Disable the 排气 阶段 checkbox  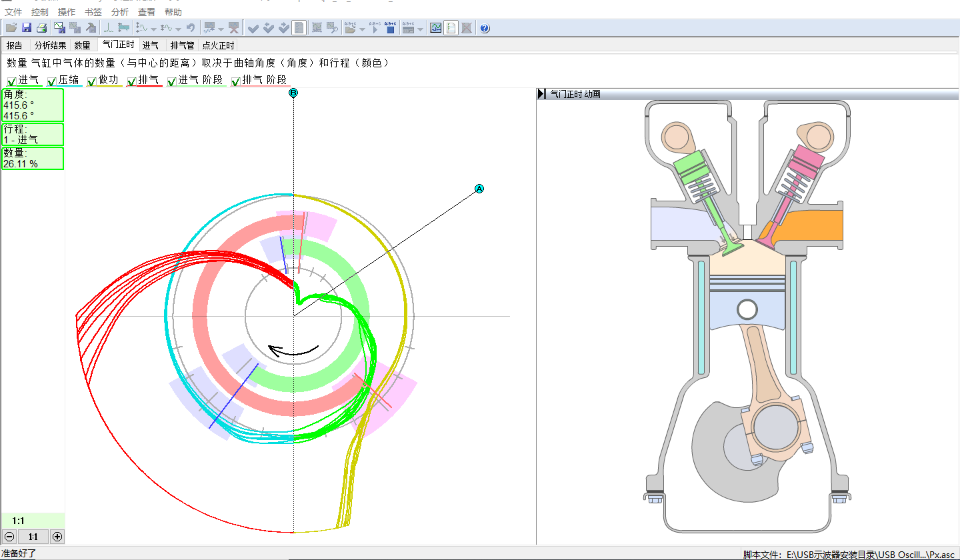236,81
